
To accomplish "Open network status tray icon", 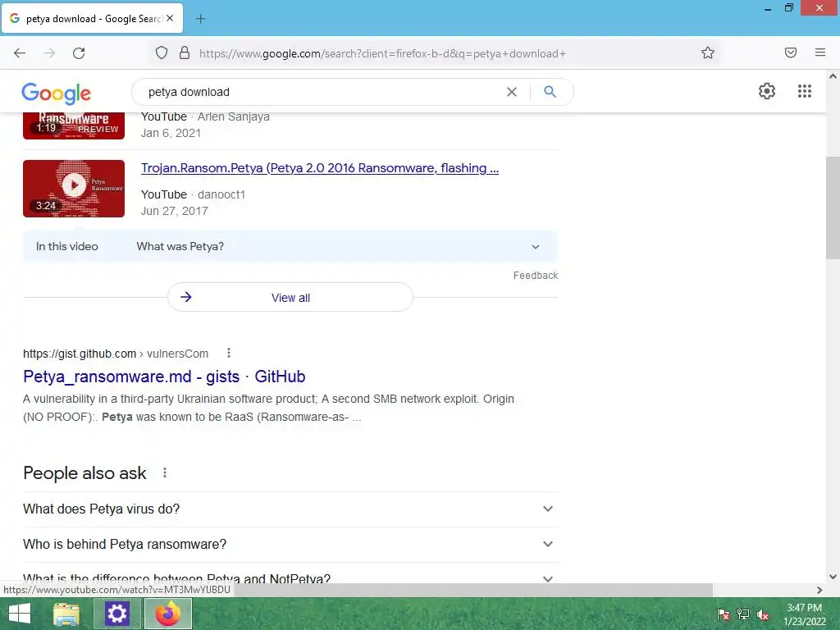I will coord(743,614).
